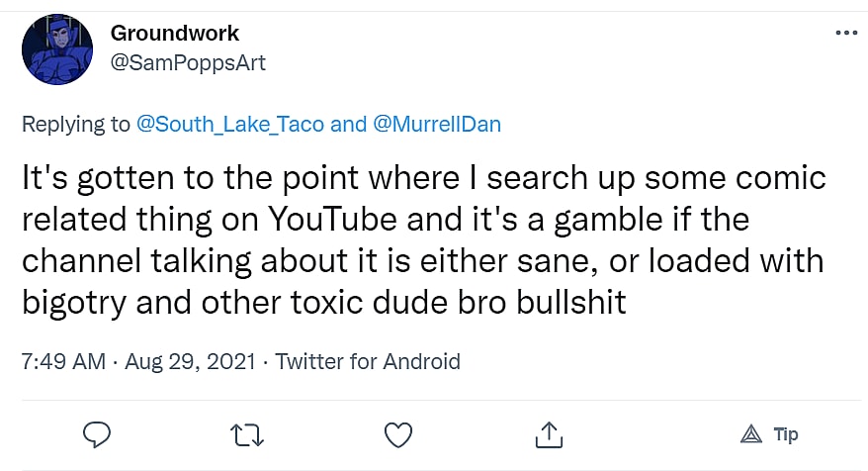Click the 7:49 AM time text
Screen dimensions: 868x471
(x=63, y=361)
